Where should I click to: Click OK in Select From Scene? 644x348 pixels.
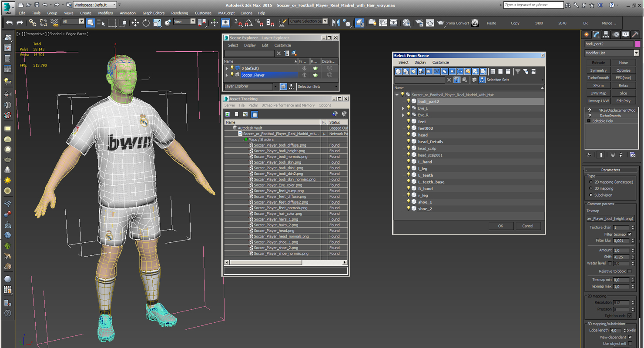[x=500, y=226]
